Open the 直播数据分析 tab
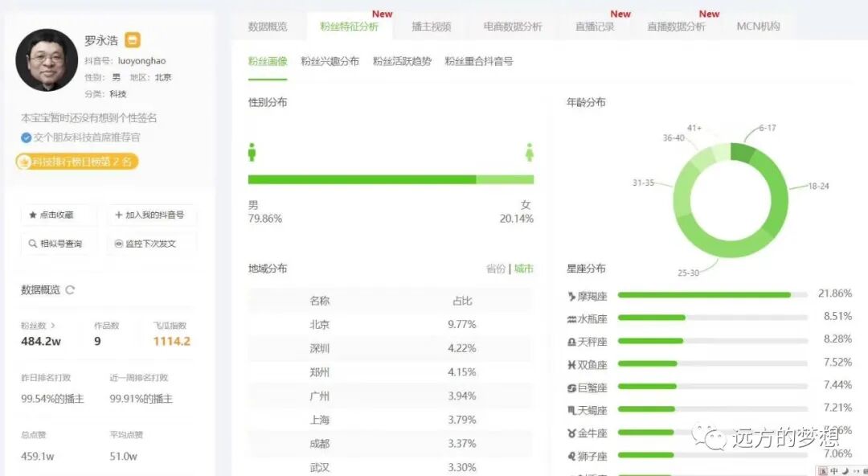868x476 pixels. coord(677,27)
